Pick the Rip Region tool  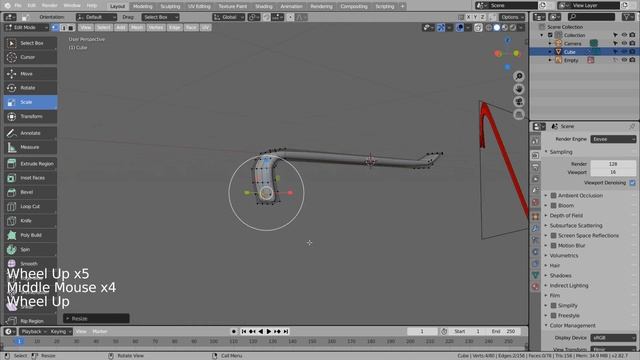click(x=31, y=321)
